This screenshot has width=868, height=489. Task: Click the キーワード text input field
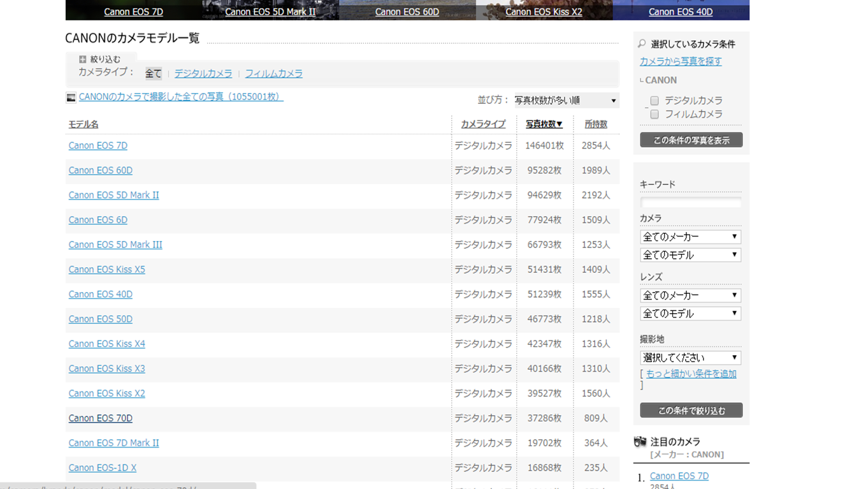point(690,201)
